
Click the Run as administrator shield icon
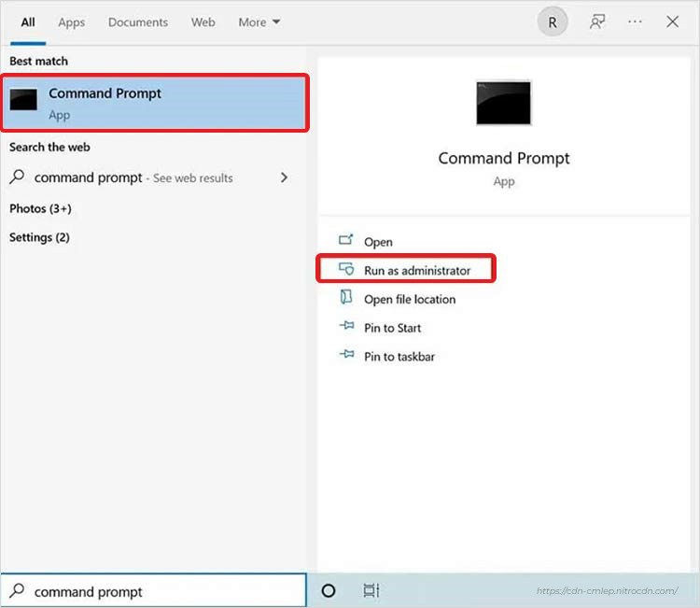pyautogui.click(x=346, y=270)
